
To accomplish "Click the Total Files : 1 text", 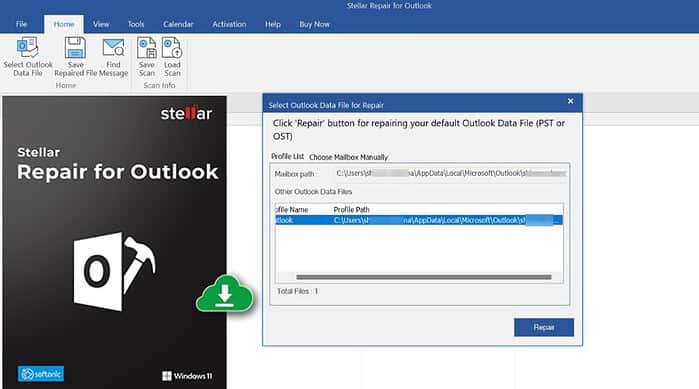I will click(297, 291).
